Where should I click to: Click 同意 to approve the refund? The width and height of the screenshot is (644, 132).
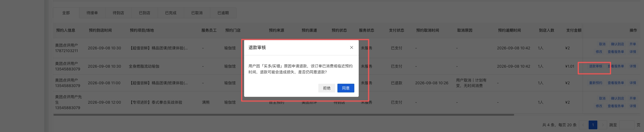(346, 88)
